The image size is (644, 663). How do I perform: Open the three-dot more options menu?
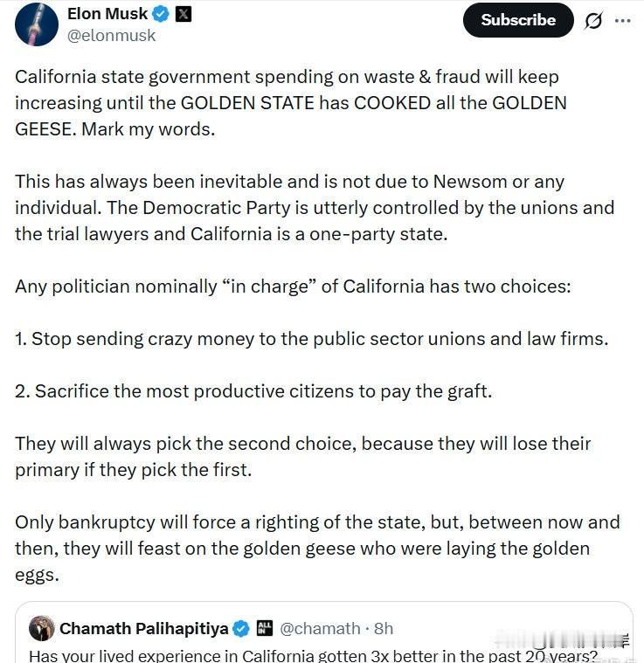[x=622, y=21]
